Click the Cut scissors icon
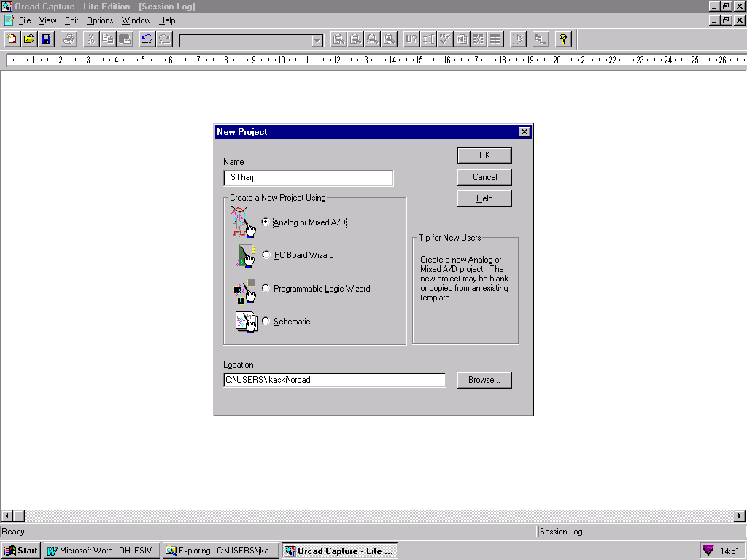The height and width of the screenshot is (560, 747). (x=90, y=39)
